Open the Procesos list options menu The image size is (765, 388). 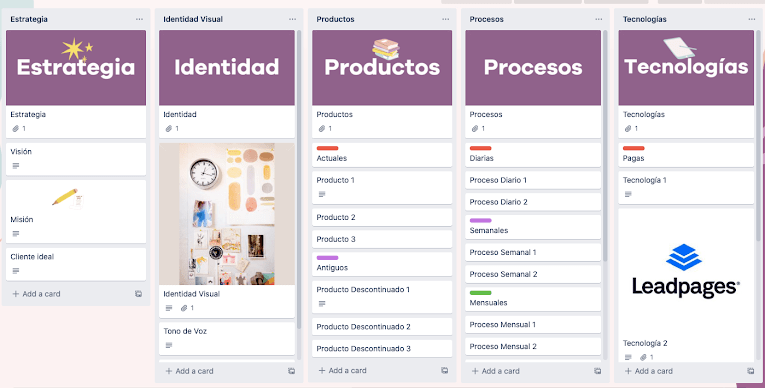[599, 19]
